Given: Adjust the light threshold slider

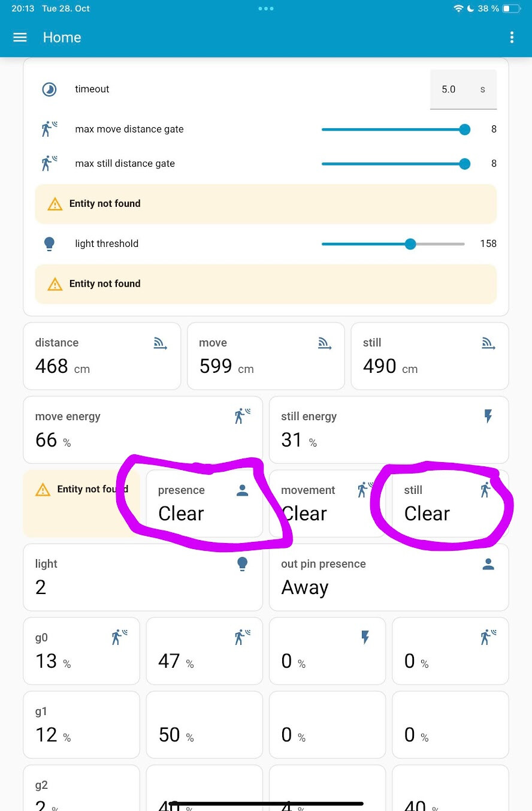Looking at the screenshot, I should pos(410,243).
